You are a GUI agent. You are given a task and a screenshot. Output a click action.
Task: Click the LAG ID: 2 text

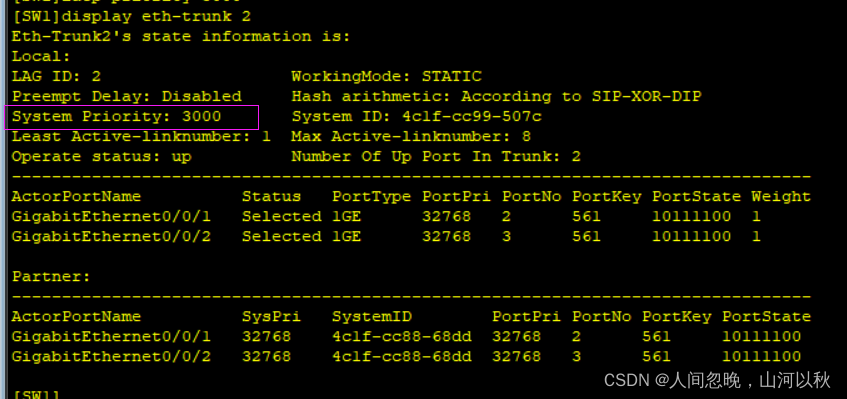pos(57,77)
